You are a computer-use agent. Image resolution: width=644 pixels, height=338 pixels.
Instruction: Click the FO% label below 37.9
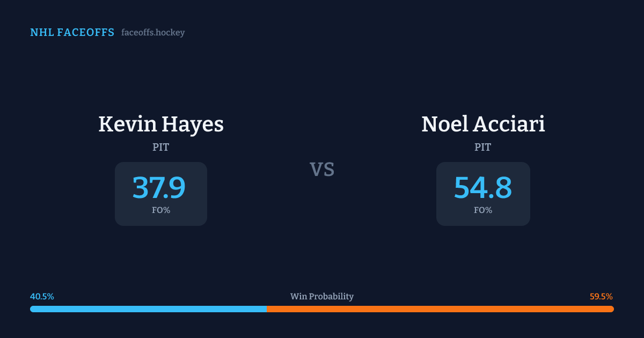[160, 210]
